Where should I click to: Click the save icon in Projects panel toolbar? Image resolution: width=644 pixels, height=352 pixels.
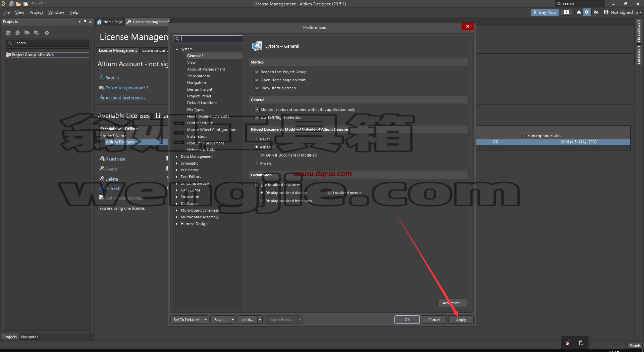click(8, 33)
